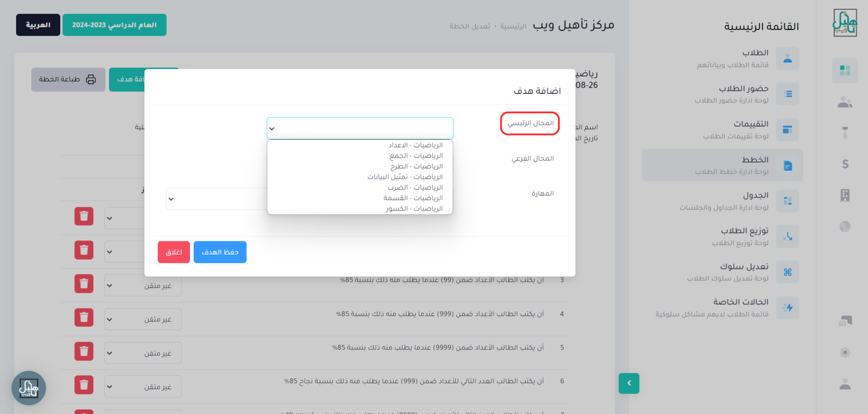The image size is (868, 414).
Task: Click the تعديل الخطة breadcrumb text
Action: click(x=470, y=26)
